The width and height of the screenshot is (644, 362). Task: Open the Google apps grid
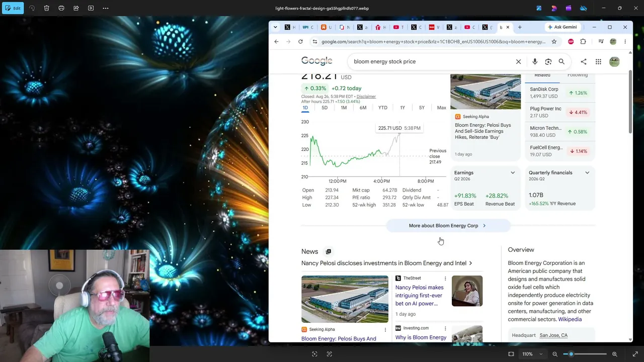tap(598, 61)
